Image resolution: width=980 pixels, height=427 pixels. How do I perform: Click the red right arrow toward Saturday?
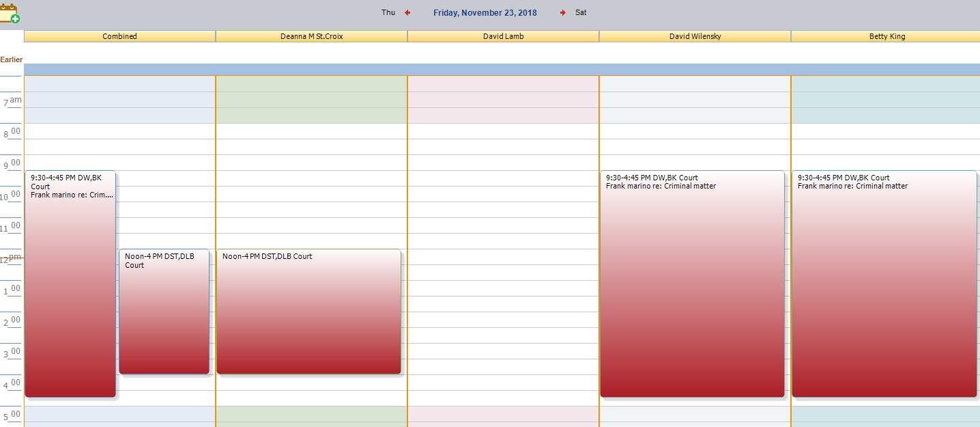click(x=562, y=12)
